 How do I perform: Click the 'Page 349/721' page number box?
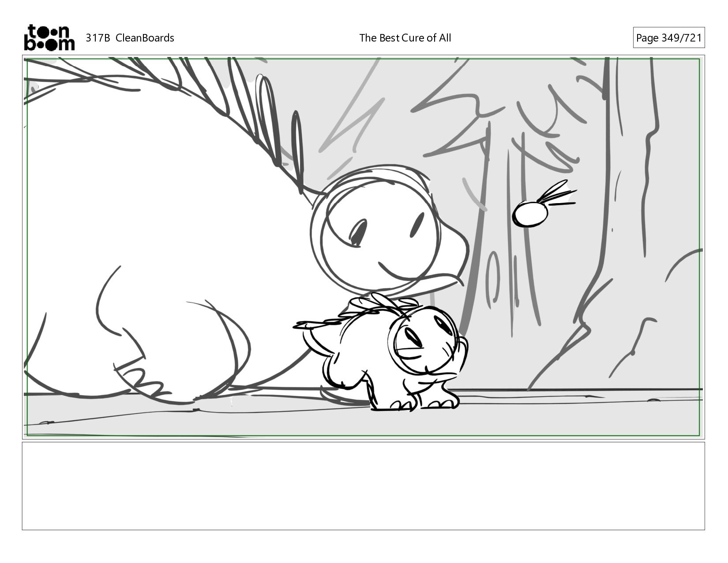click(669, 38)
